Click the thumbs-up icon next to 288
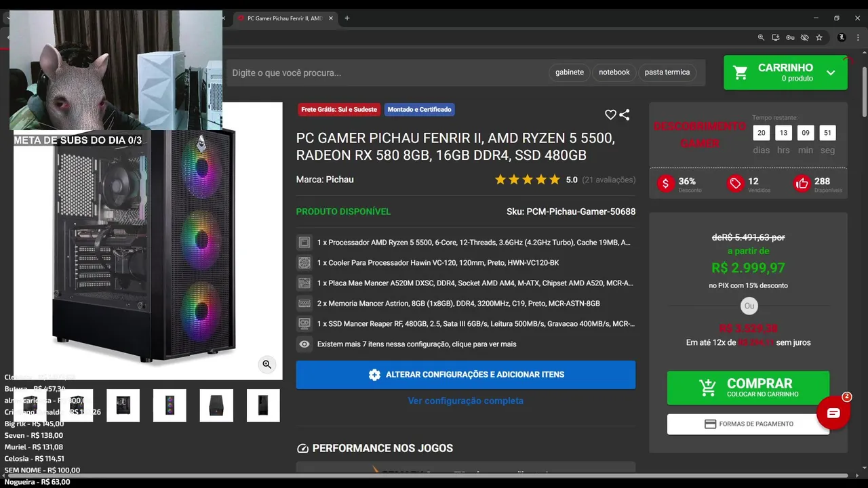 802,183
